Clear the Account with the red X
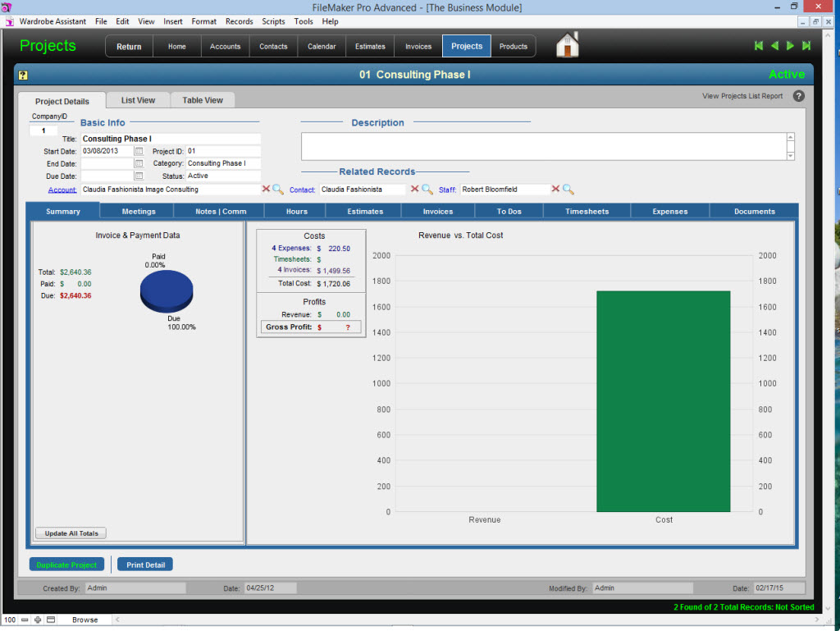 tap(266, 189)
